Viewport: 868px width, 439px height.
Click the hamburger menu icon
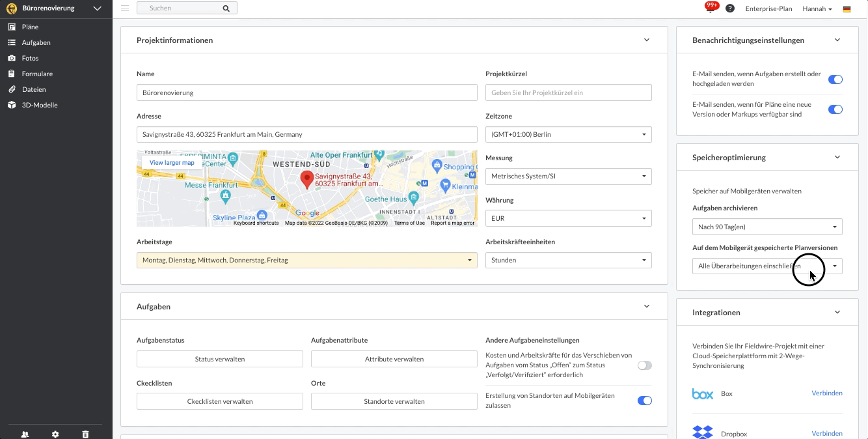click(x=125, y=8)
